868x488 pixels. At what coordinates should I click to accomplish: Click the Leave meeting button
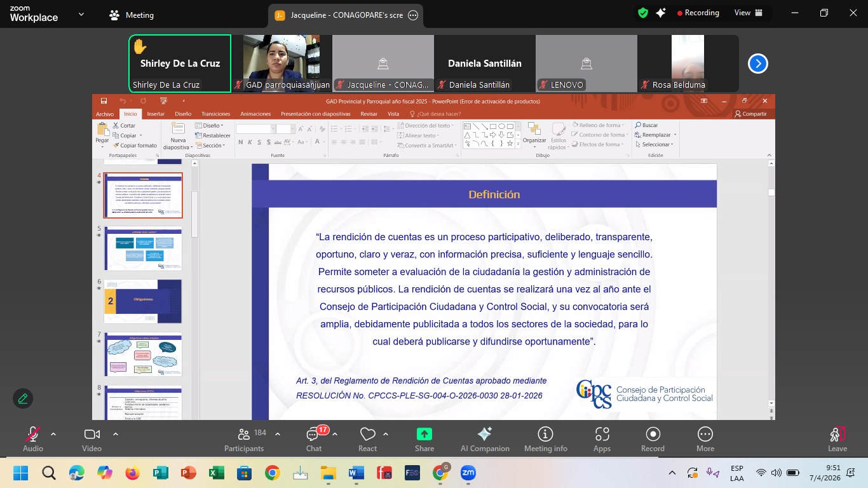pyautogui.click(x=837, y=438)
